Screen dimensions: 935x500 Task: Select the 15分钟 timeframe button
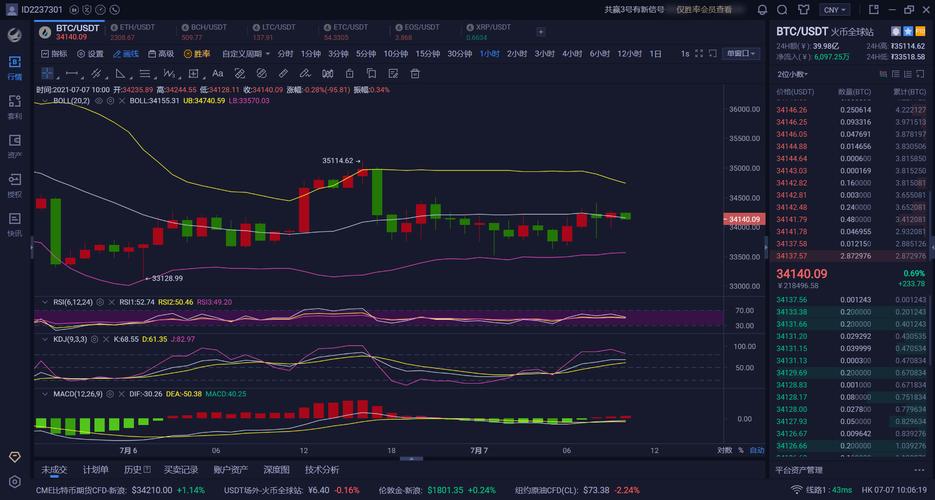(x=427, y=54)
